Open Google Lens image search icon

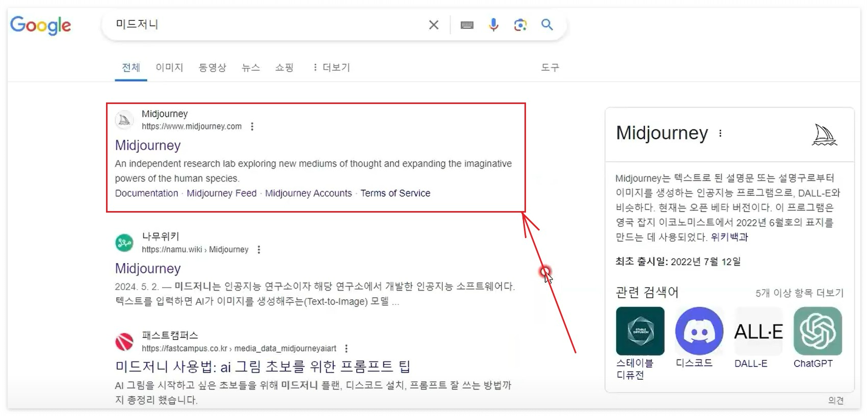pos(520,25)
